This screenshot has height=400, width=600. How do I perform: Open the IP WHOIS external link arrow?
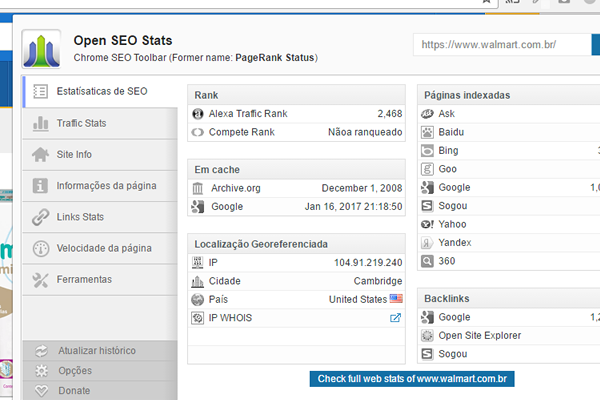tap(395, 318)
